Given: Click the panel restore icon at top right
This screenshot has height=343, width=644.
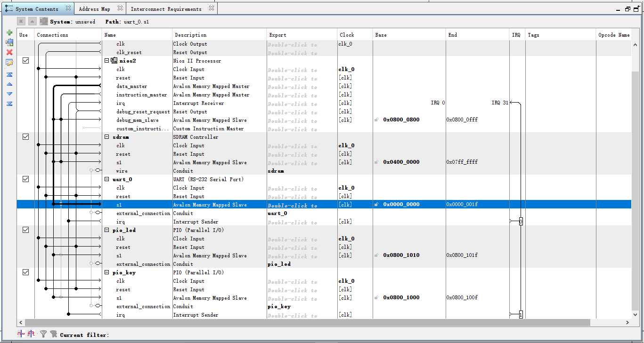Looking at the screenshot, I should click(x=628, y=9).
